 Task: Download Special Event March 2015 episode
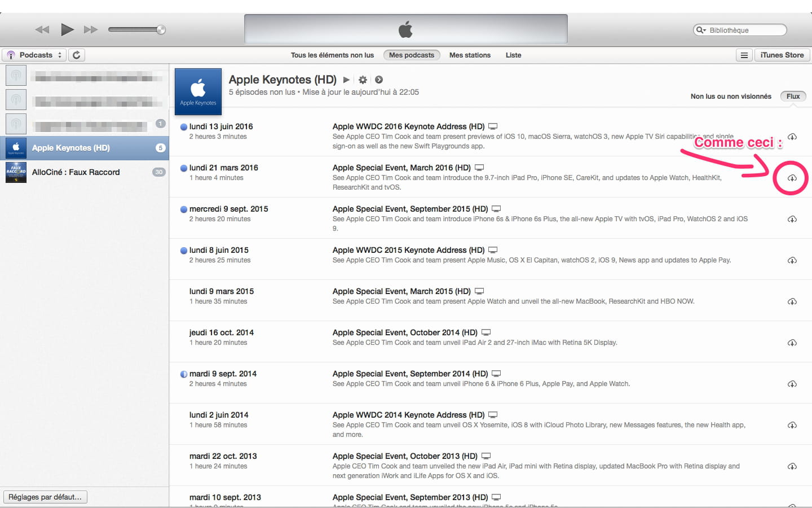coord(792,301)
